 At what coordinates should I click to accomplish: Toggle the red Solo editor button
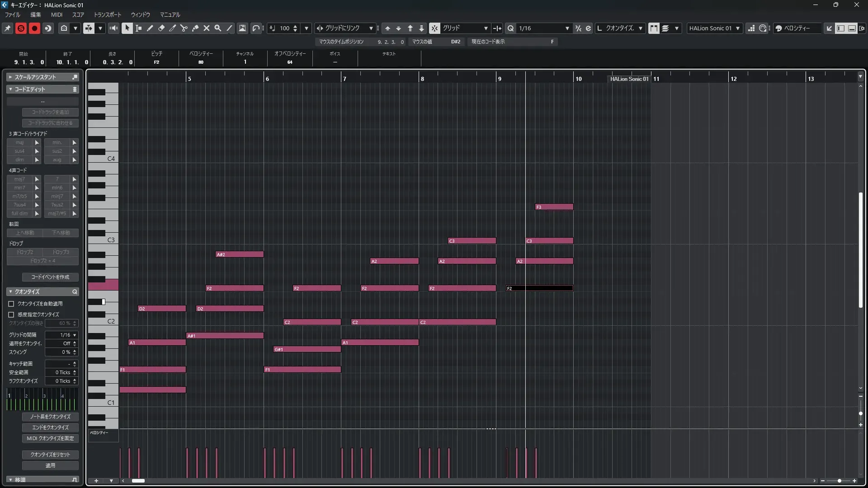pos(21,28)
